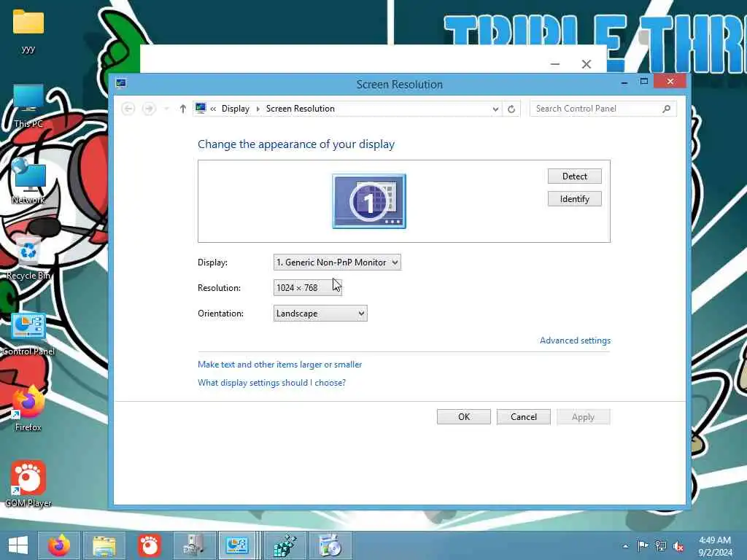Image resolution: width=747 pixels, height=560 pixels.
Task: Click the Screen Resolution breadcrumb
Action: click(x=300, y=109)
